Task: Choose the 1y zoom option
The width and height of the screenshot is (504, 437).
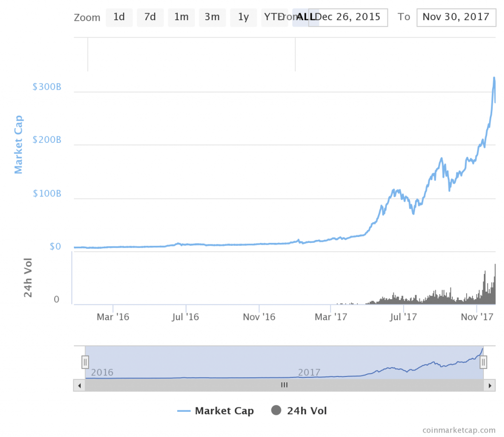Action: (243, 17)
